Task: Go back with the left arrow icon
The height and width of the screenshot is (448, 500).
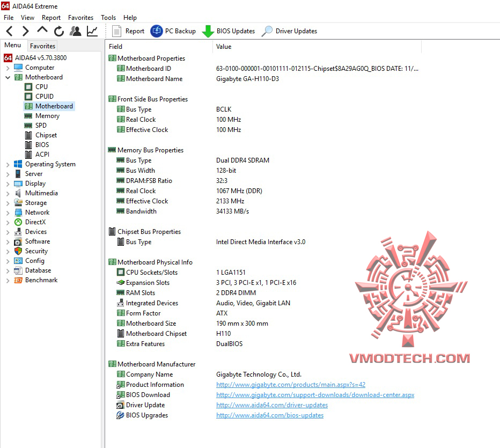Action: click(10, 31)
